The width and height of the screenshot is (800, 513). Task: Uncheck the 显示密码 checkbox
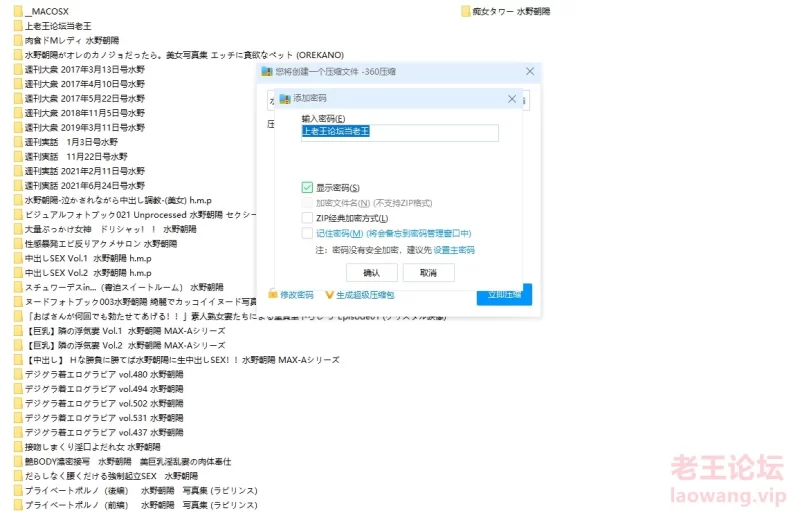tap(307, 187)
